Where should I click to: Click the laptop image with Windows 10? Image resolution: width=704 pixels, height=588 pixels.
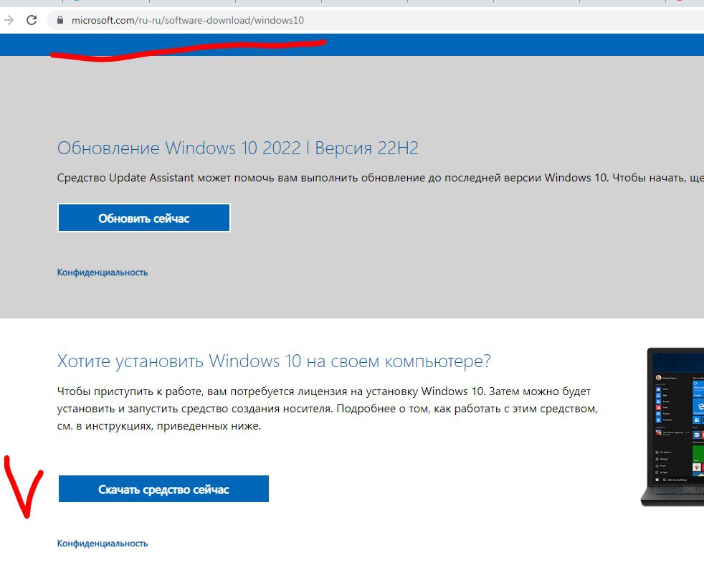click(x=672, y=427)
